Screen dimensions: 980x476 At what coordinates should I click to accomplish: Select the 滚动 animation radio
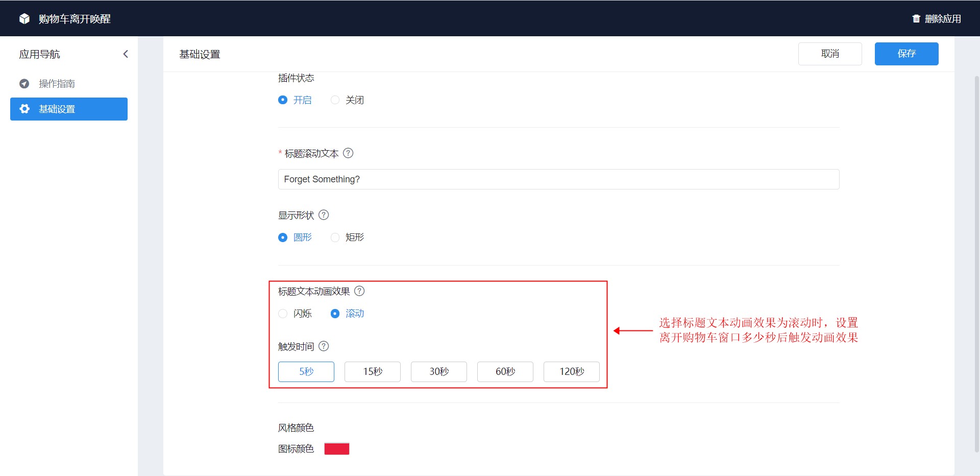[x=335, y=314]
